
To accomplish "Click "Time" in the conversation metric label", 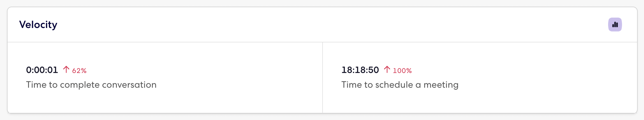I will click(35, 85).
